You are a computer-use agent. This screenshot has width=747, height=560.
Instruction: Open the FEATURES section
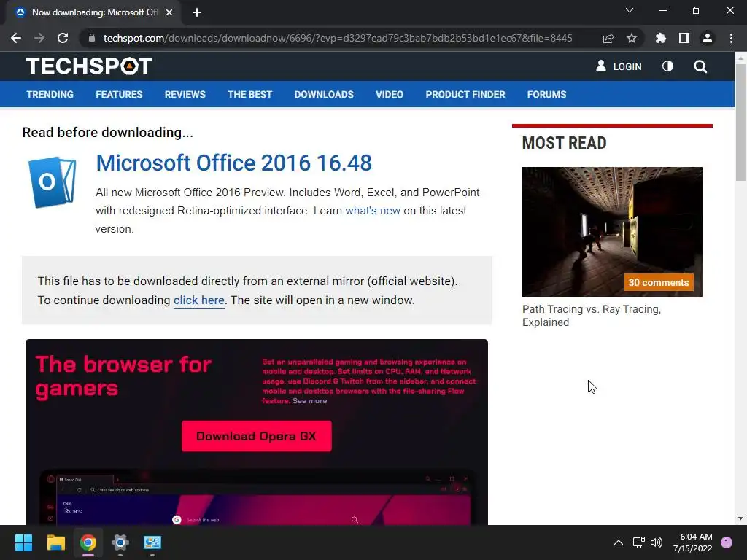tap(119, 94)
